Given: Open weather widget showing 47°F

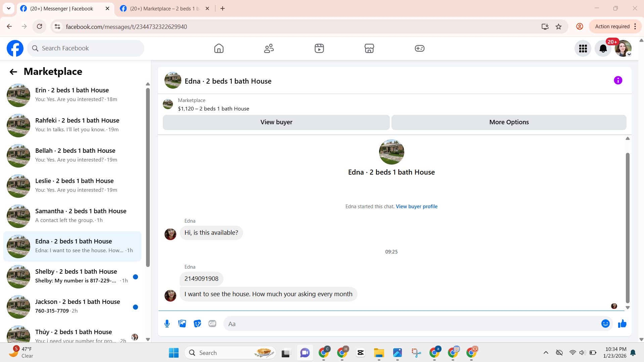Looking at the screenshot, I should 21,353.
